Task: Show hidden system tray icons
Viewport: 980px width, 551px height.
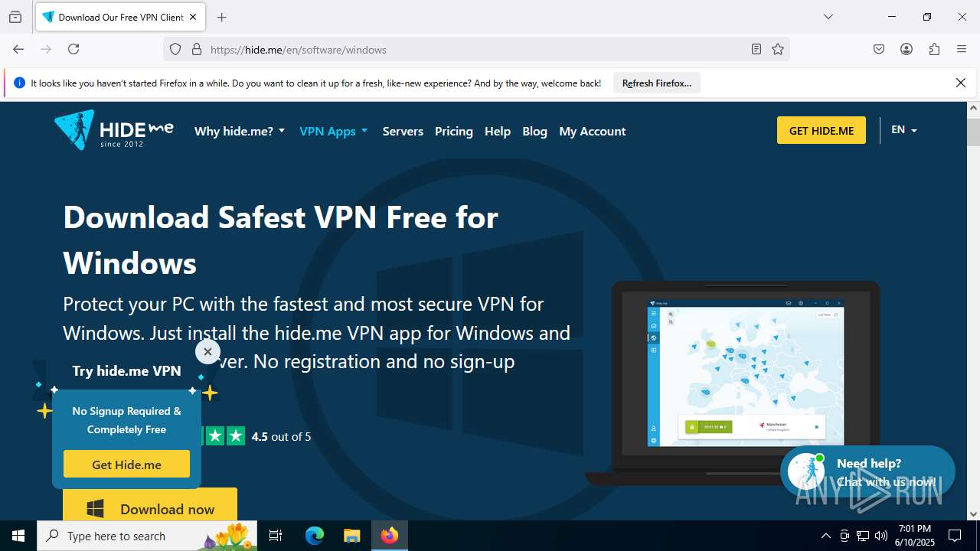Action: (x=826, y=536)
